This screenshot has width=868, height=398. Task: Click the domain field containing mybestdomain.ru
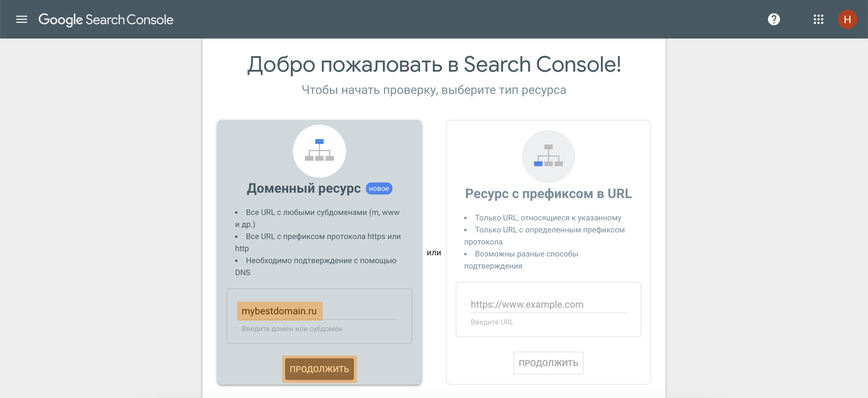(319, 311)
